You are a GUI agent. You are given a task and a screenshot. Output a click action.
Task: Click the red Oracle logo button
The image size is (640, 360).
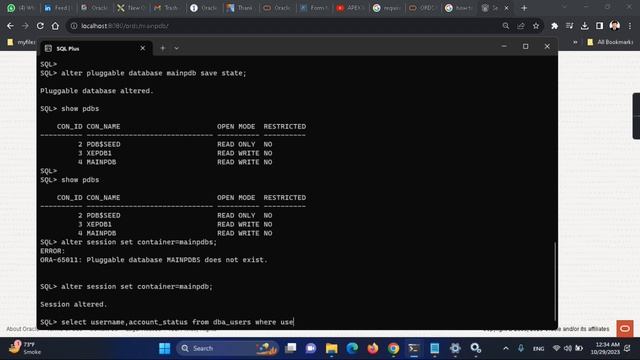(x=624, y=329)
